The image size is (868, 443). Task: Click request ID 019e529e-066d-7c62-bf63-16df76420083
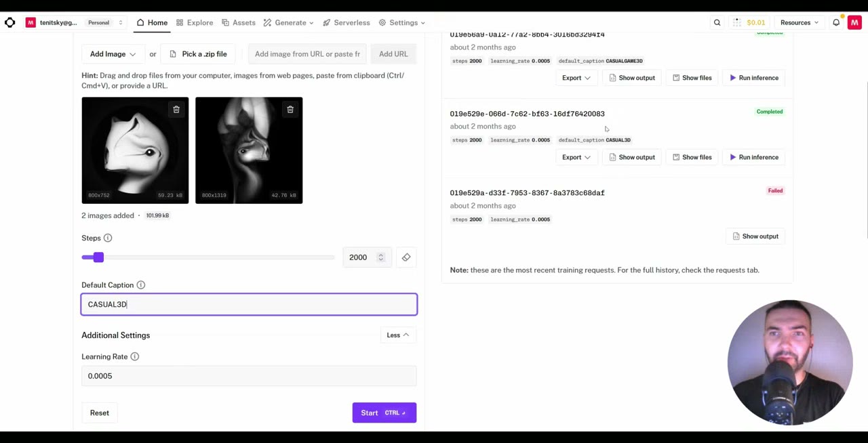(x=527, y=114)
